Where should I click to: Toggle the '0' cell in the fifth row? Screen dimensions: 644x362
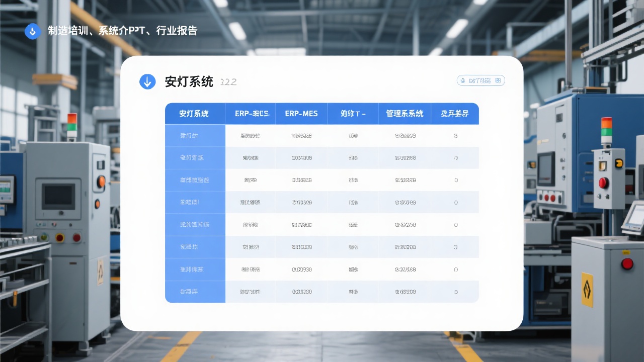[x=455, y=225]
